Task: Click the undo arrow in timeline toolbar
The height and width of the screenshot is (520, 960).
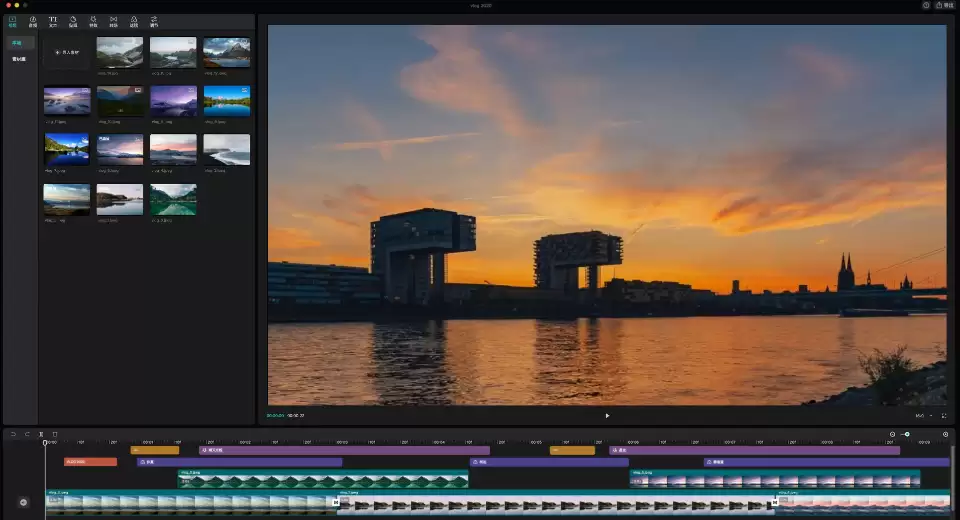Action: [x=14, y=434]
